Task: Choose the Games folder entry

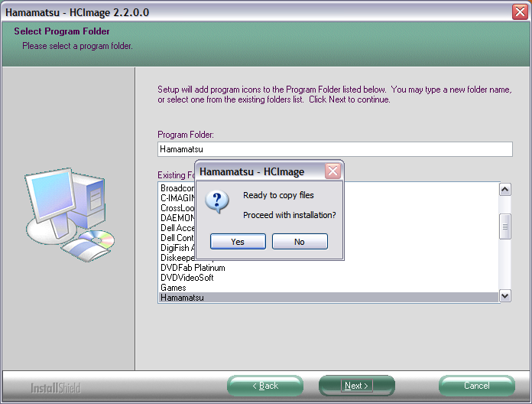Action: point(174,288)
